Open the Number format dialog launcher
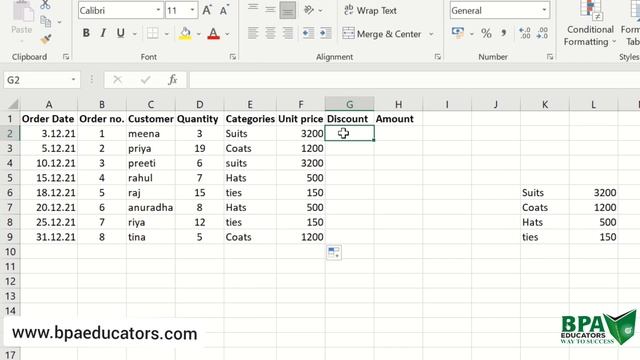 [550, 57]
